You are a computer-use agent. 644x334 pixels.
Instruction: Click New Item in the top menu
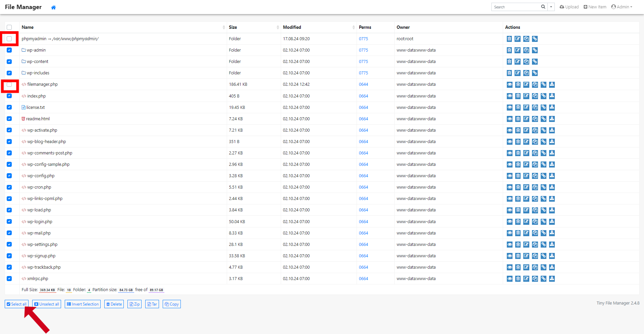pos(595,7)
